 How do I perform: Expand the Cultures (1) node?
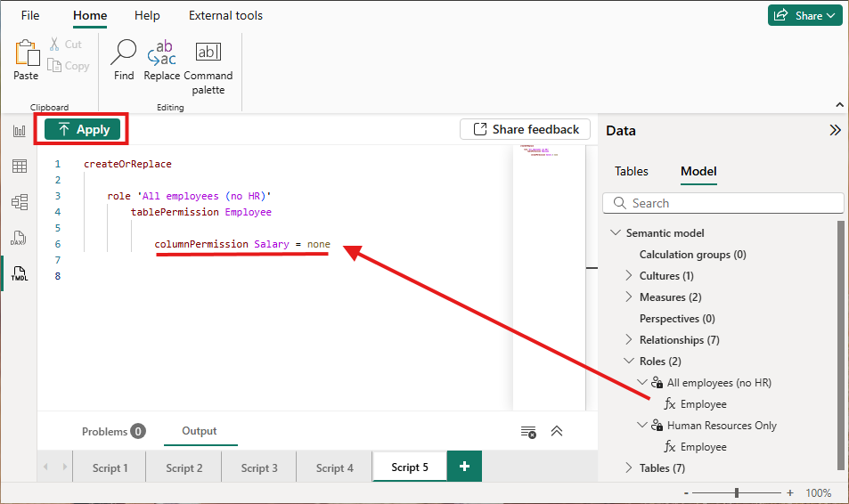tap(629, 275)
